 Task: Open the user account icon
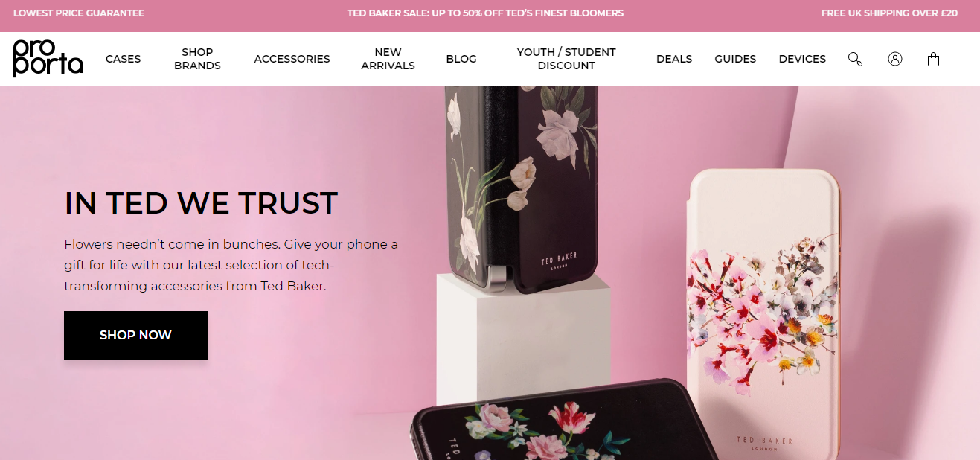pyautogui.click(x=895, y=59)
